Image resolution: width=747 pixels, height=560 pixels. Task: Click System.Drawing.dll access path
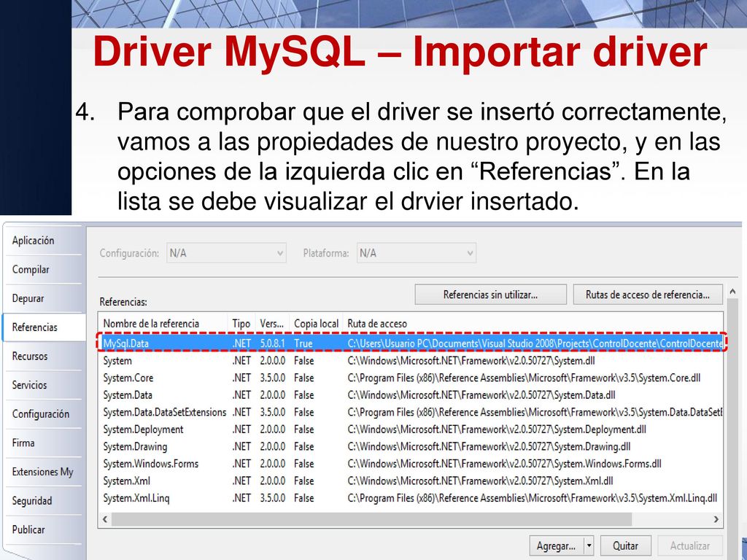click(489, 446)
